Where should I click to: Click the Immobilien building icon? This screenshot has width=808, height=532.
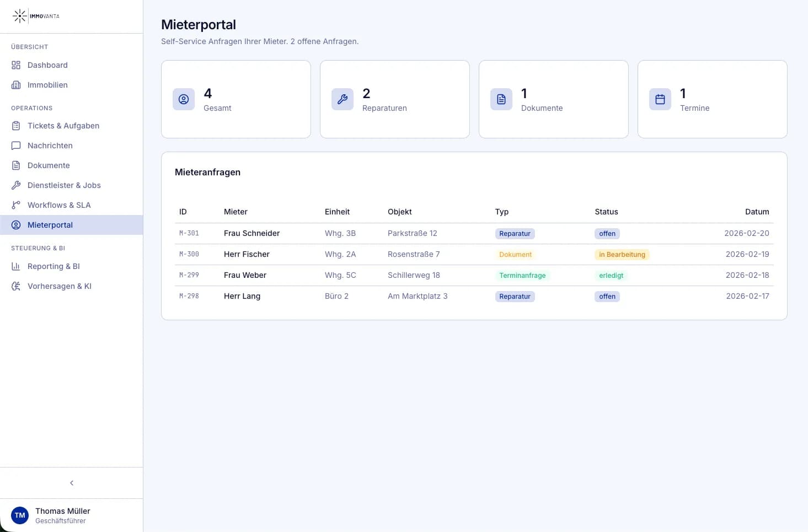click(x=16, y=85)
